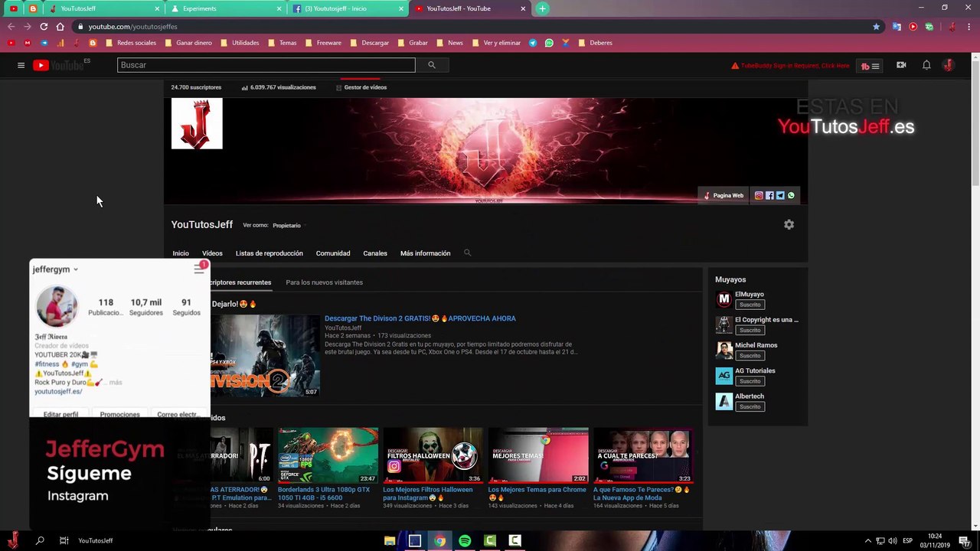The height and width of the screenshot is (551, 980).
Task: Open the Más información tab
Action: (425, 253)
